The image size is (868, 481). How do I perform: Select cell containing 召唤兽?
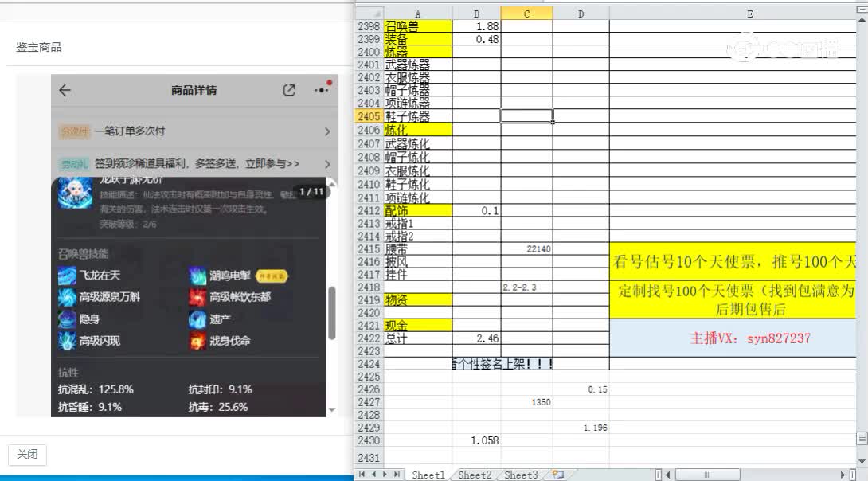click(x=418, y=26)
